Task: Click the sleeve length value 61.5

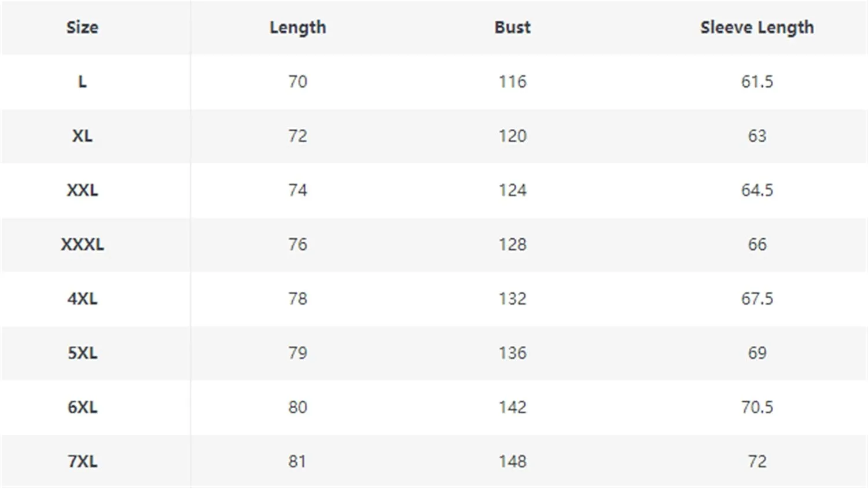Action: [x=757, y=82]
